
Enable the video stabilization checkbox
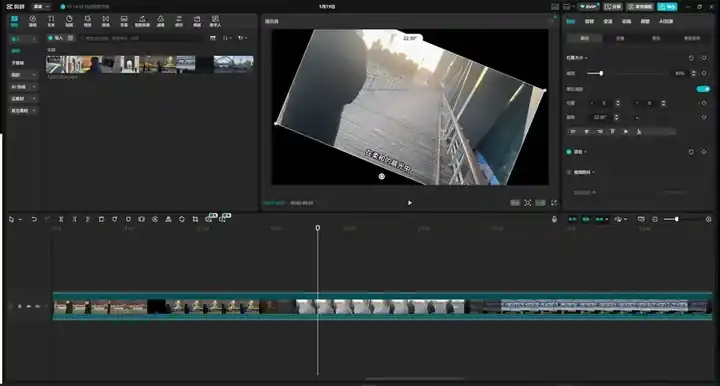[569, 173]
